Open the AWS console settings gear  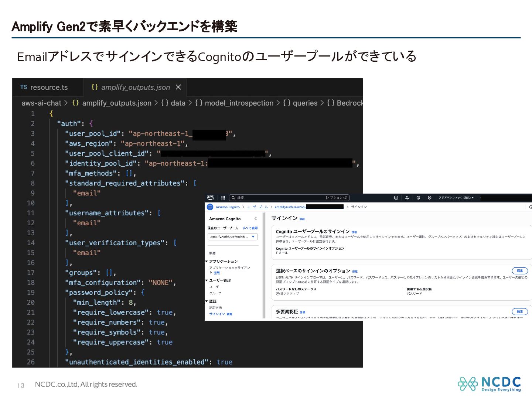click(429, 198)
